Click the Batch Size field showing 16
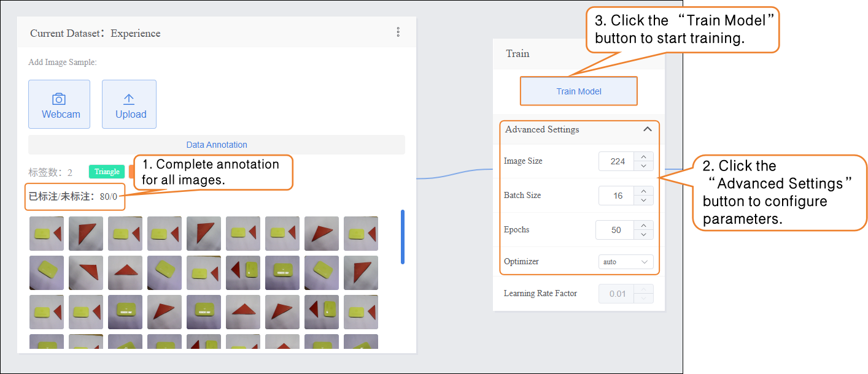Image resolution: width=868 pixels, height=374 pixels. click(x=617, y=196)
